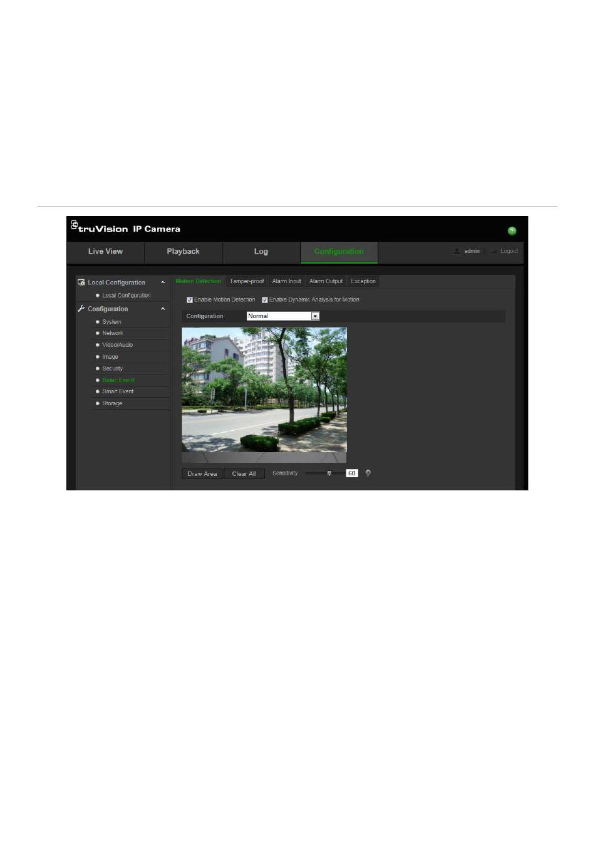Collapse the Local Configuration section chevron
The image size is (595, 868).
click(x=163, y=282)
